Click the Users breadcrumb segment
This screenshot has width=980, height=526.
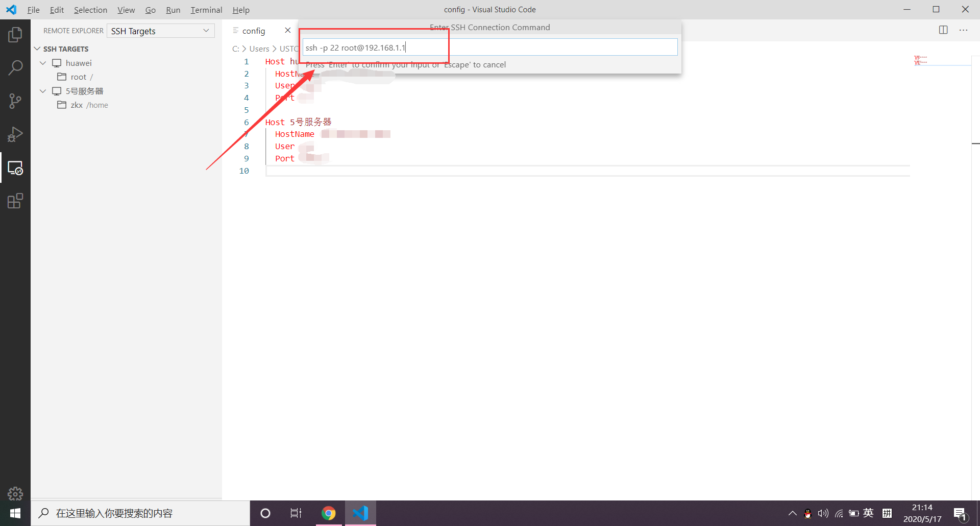point(259,49)
